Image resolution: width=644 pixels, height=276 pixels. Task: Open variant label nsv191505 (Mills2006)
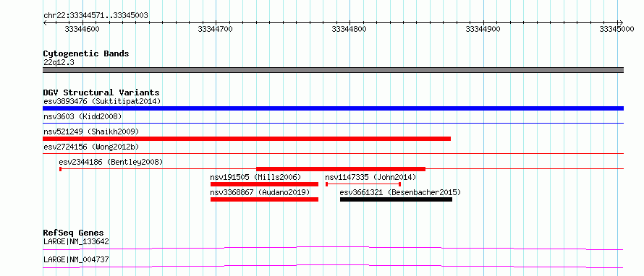[x=255, y=177]
